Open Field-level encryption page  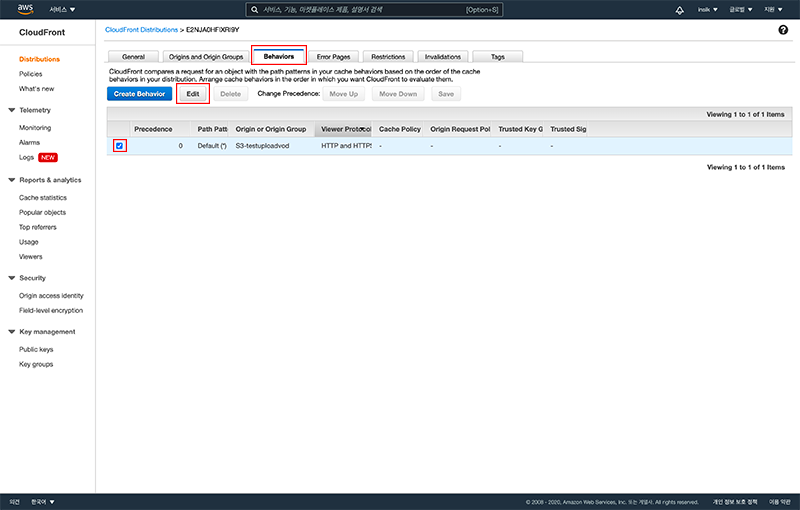tap(51, 311)
